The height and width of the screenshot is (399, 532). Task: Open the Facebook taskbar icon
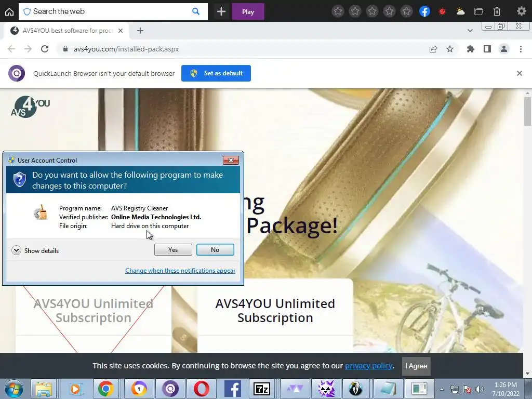pos(233,389)
